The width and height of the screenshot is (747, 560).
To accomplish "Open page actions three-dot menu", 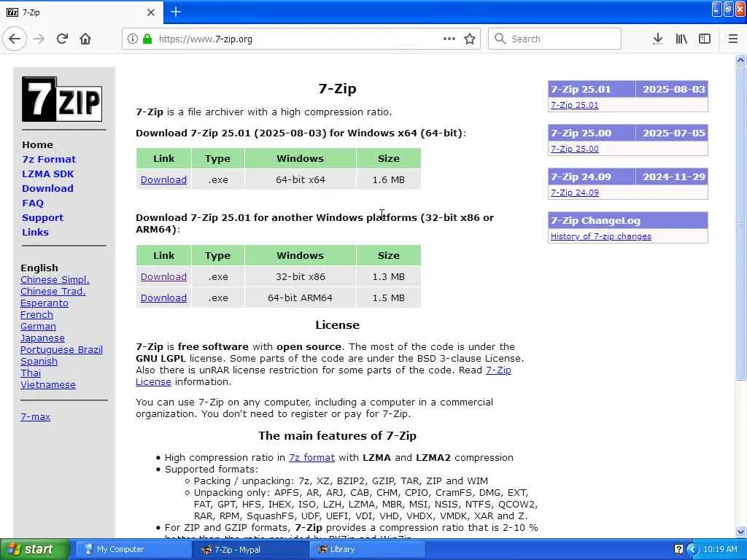I will click(449, 39).
